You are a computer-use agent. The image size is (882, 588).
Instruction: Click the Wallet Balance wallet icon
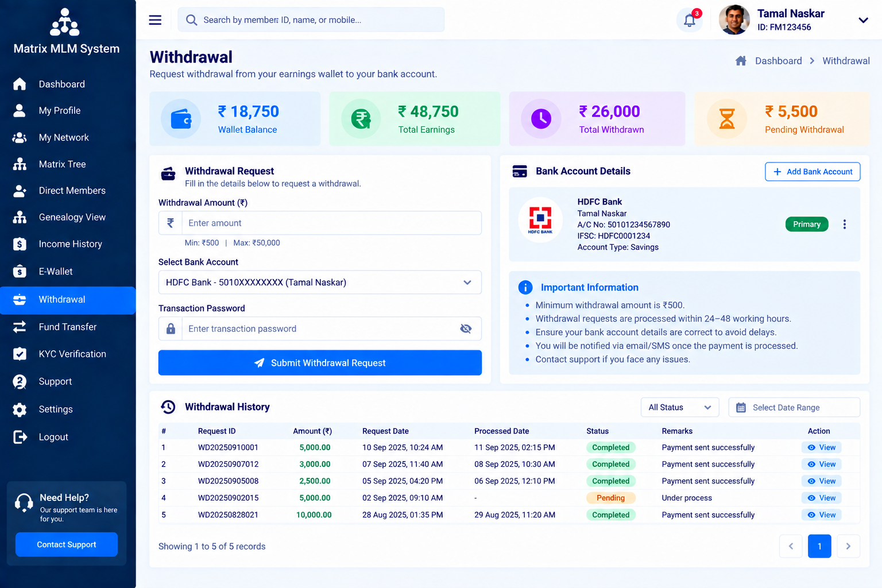point(181,119)
